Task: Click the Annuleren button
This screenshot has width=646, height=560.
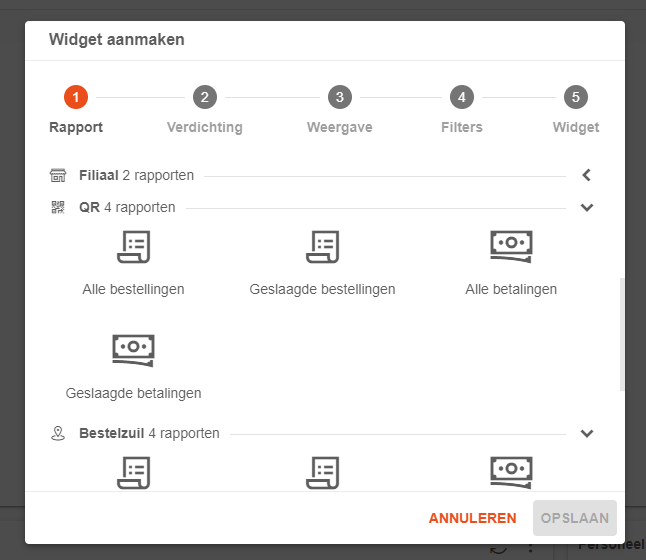Action: pyautogui.click(x=472, y=518)
